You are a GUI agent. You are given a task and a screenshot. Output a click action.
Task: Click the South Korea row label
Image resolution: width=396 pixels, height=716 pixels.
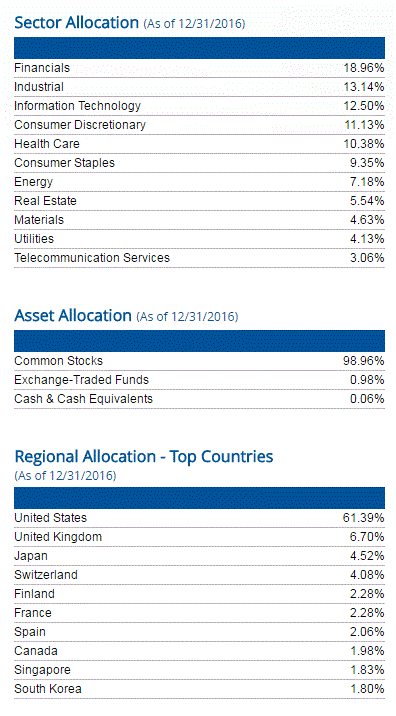(48, 689)
